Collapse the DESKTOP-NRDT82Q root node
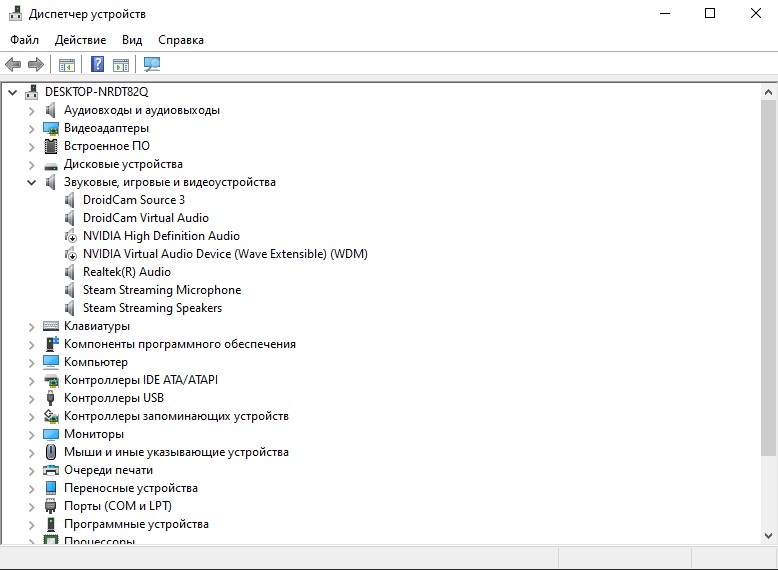The width and height of the screenshot is (778, 570). (12, 92)
